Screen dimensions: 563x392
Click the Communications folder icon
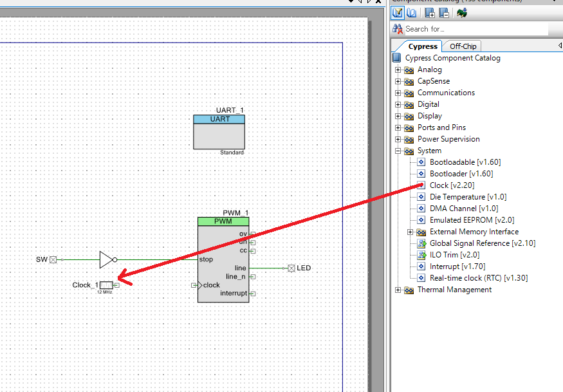(x=409, y=93)
